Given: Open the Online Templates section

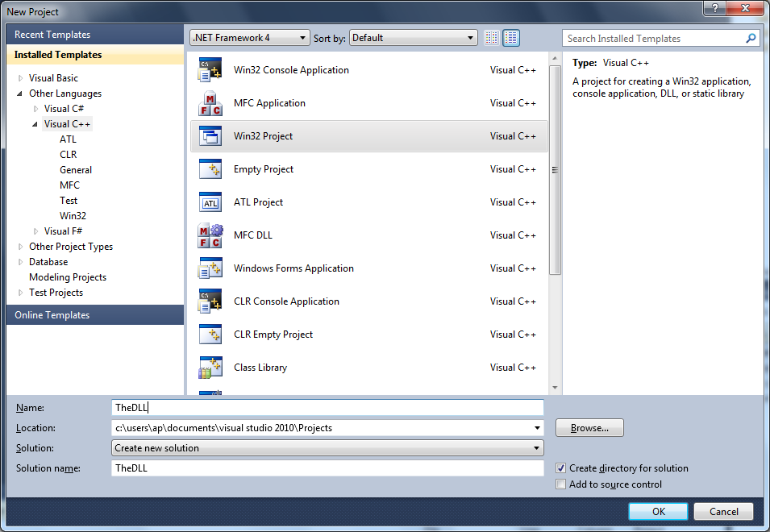Looking at the screenshot, I should (95, 315).
